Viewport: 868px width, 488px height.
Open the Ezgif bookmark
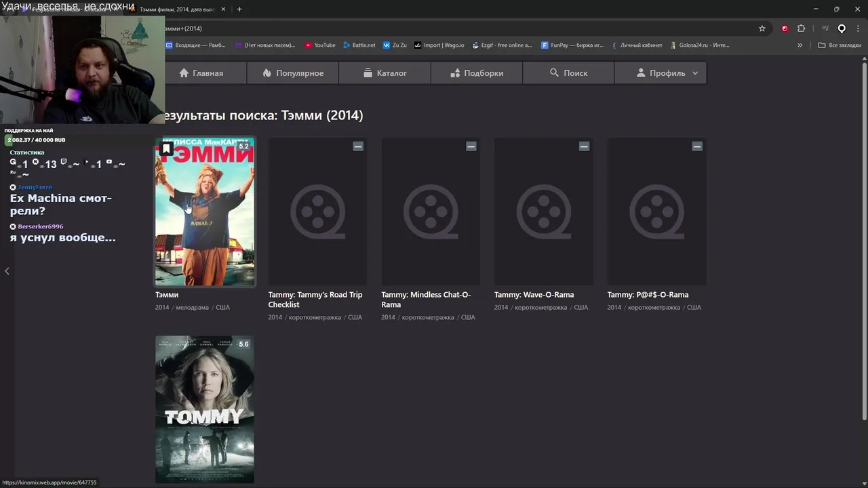502,45
